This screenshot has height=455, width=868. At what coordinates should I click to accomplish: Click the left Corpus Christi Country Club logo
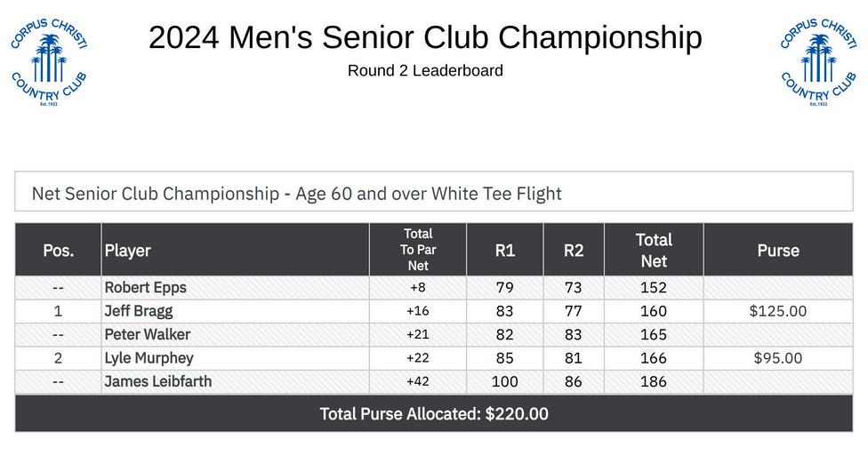click(x=49, y=62)
